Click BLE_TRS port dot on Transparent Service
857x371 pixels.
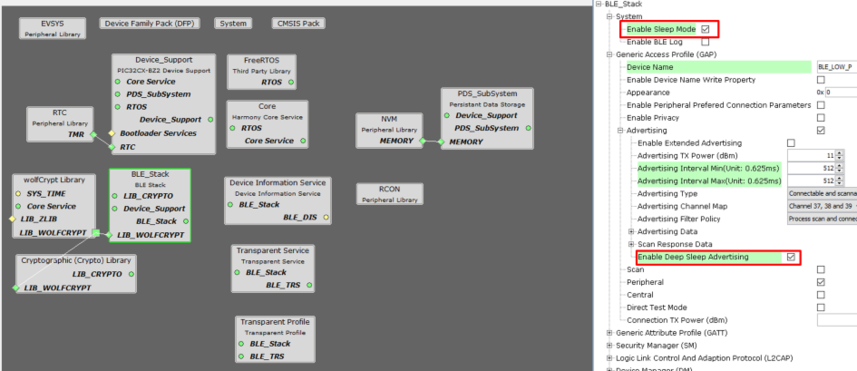click(309, 285)
